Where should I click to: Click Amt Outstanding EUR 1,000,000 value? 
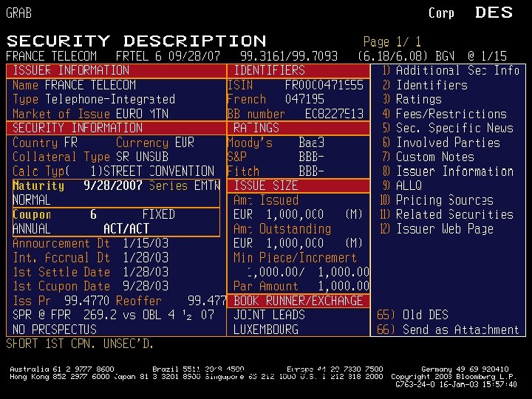click(x=298, y=243)
